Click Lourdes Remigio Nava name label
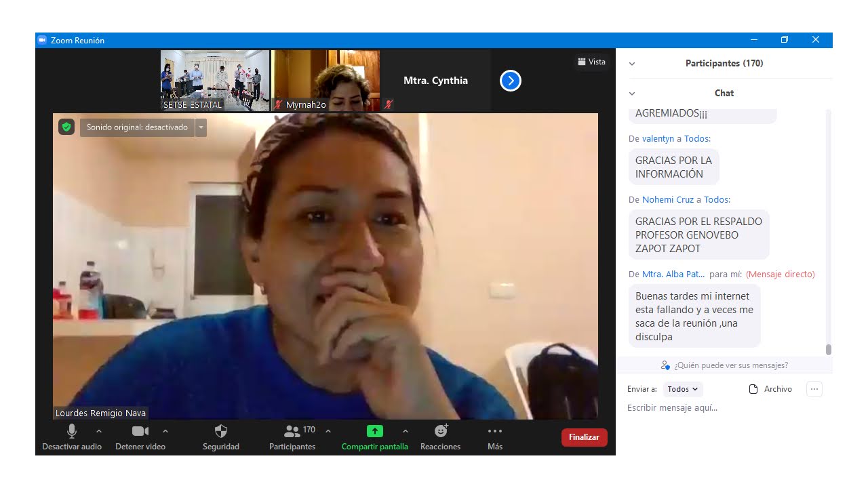 100,413
